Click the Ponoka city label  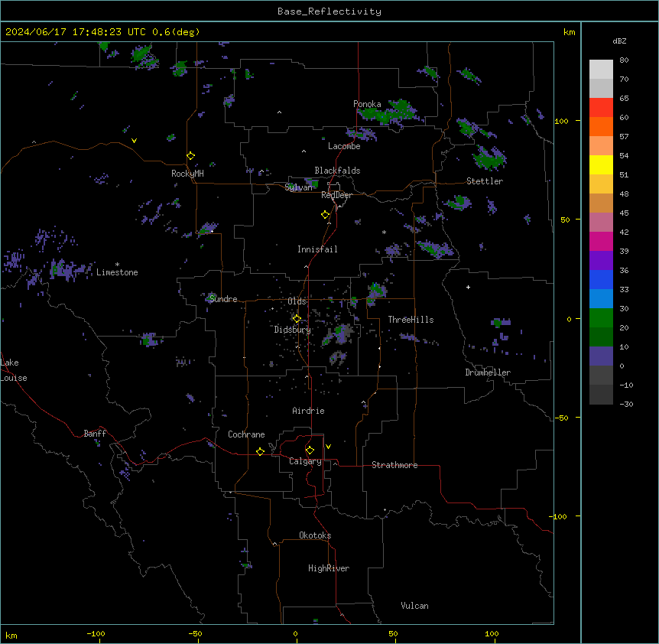click(367, 104)
